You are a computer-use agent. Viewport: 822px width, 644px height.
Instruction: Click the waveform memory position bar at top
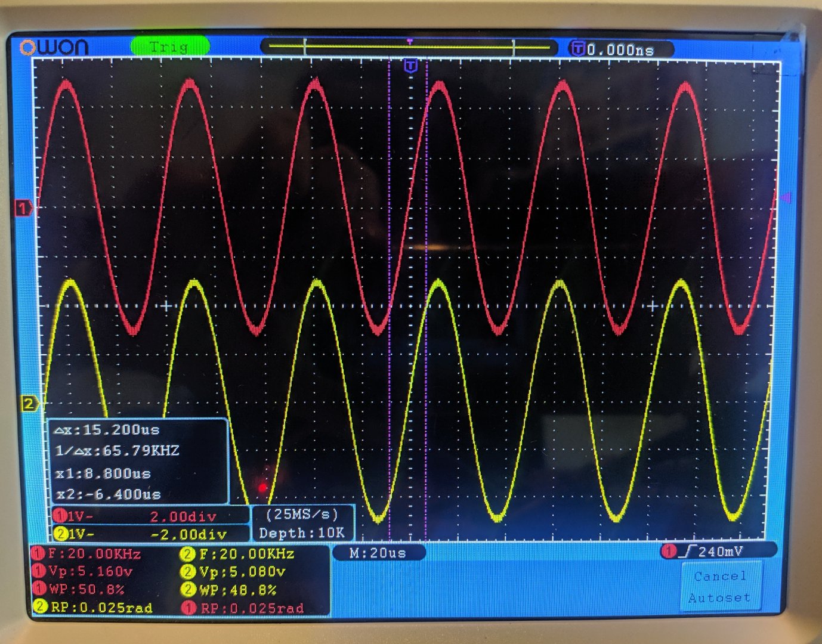coord(409,47)
